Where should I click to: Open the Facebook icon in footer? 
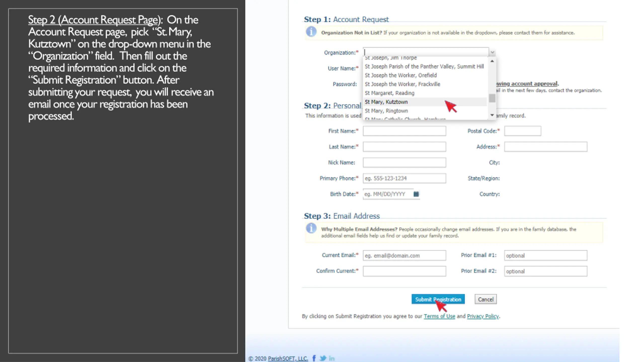(314, 358)
